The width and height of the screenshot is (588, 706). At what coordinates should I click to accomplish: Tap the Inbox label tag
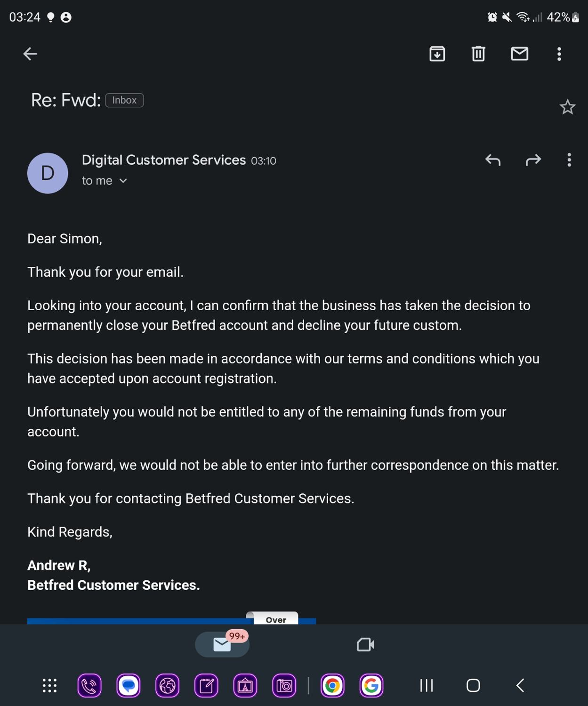124,100
